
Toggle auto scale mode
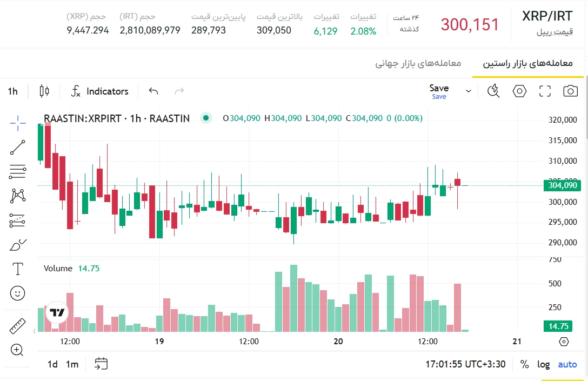pyautogui.click(x=567, y=364)
